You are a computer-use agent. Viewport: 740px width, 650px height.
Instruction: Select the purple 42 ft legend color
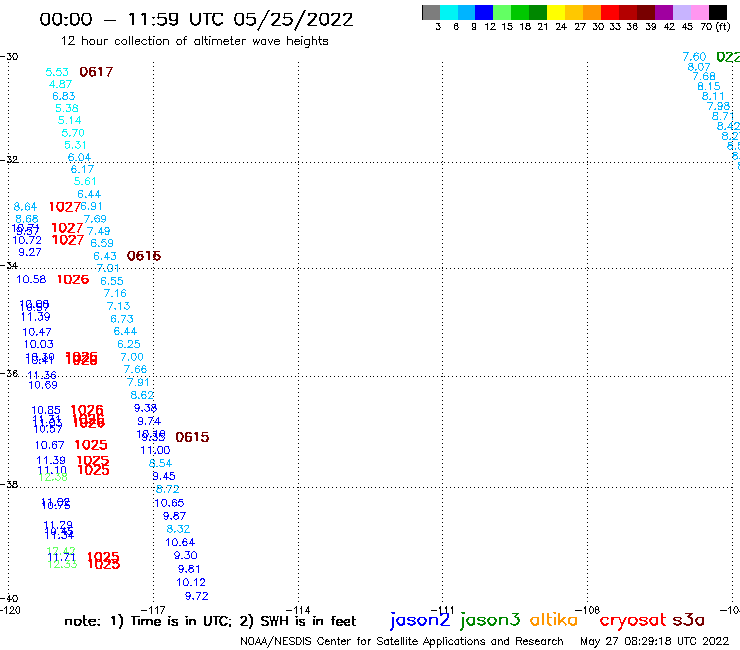click(x=664, y=12)
